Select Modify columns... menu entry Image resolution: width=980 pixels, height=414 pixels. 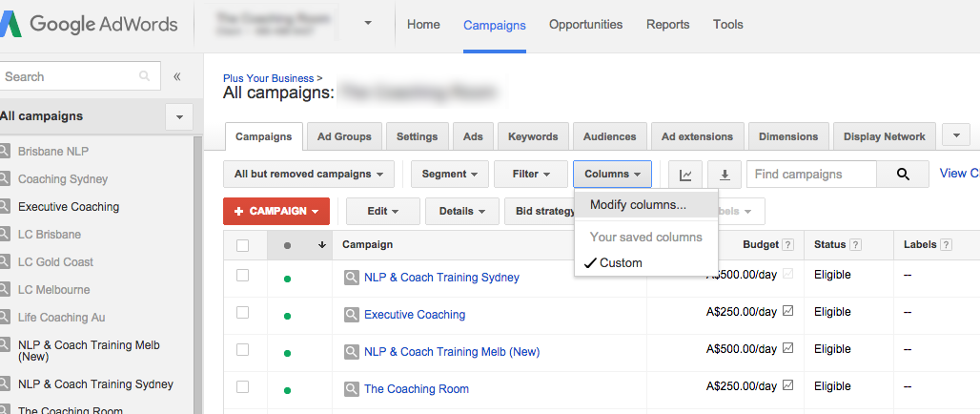pos(646,204)
